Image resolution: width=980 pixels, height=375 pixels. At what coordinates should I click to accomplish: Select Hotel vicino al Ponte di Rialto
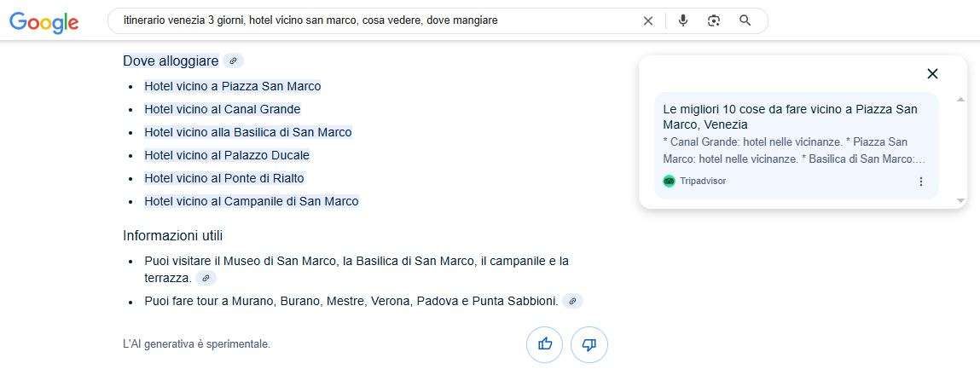[x=223, y=178]
